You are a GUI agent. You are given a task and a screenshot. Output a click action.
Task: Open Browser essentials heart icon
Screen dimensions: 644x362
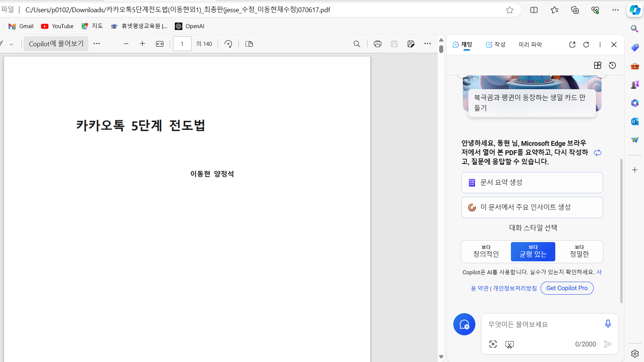point(595,10)
